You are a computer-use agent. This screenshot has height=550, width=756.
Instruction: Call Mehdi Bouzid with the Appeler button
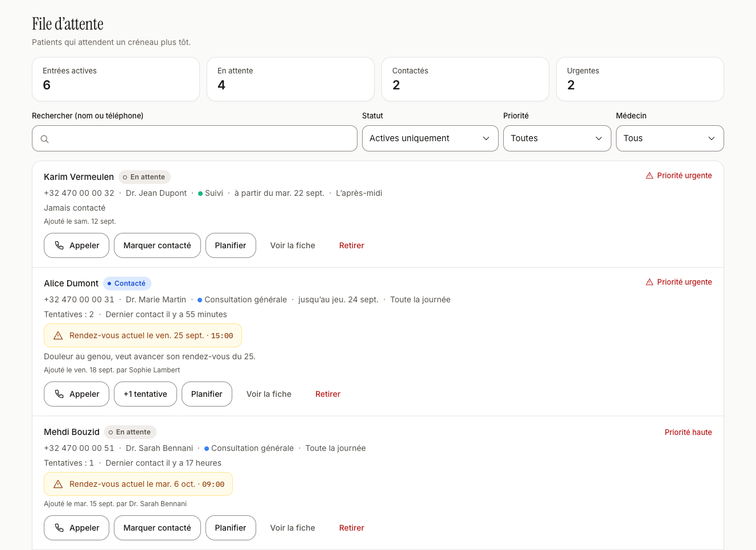point(76,528)
